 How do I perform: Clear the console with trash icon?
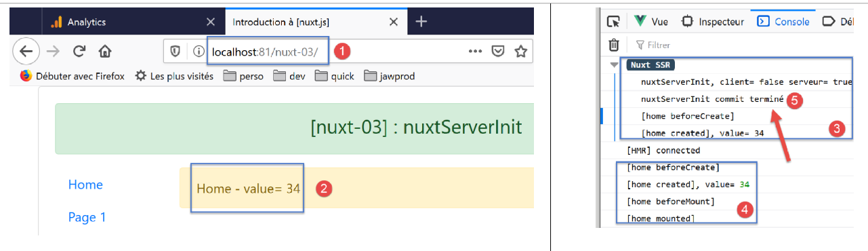613,45
